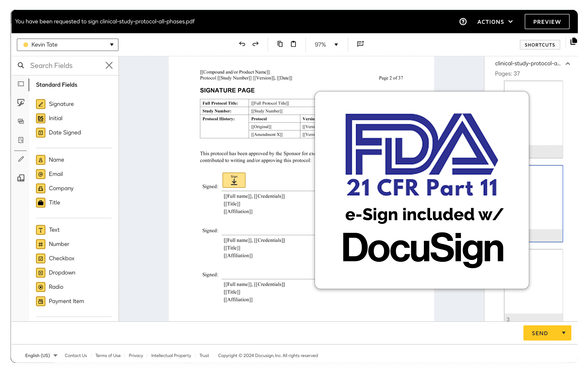
Task: Clear the Search Fields box
Action: click(109, 65)
